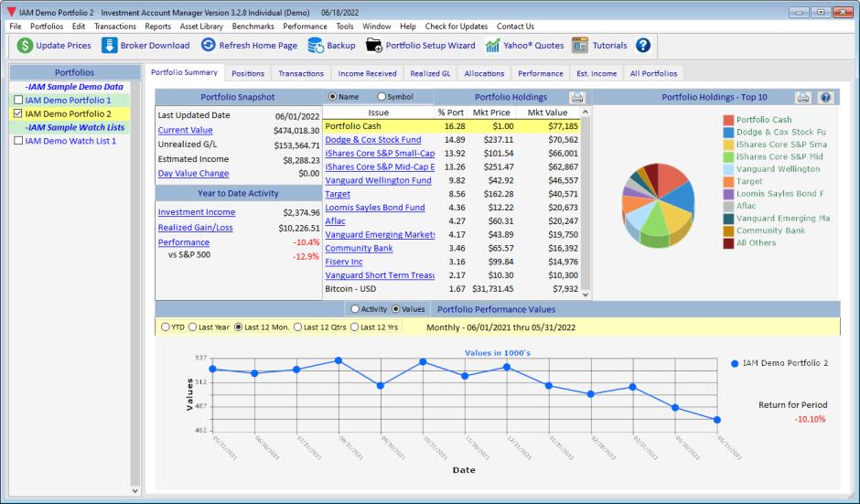Click the % Port column header
Viewport: 860px width, 504px height.
pos(451,113)
